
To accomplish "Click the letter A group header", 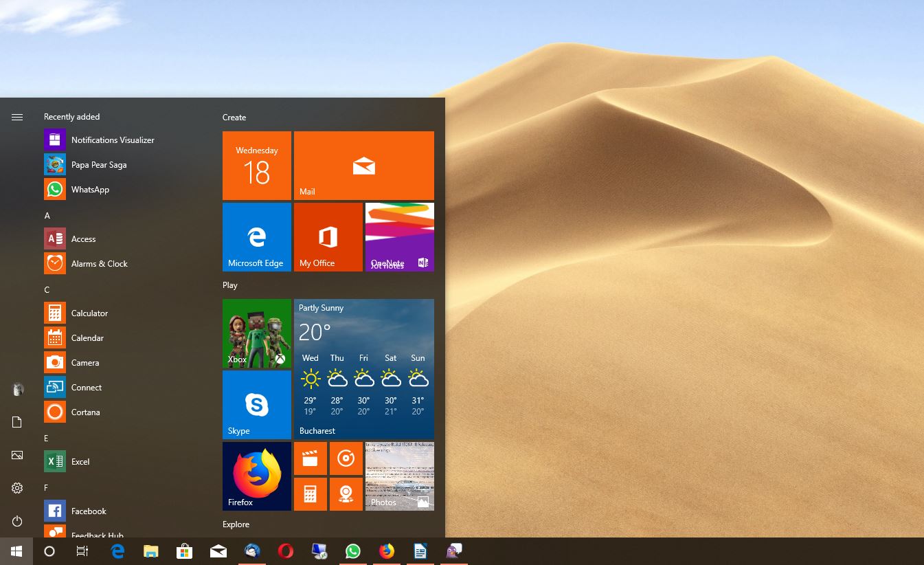I will (47, 216).
